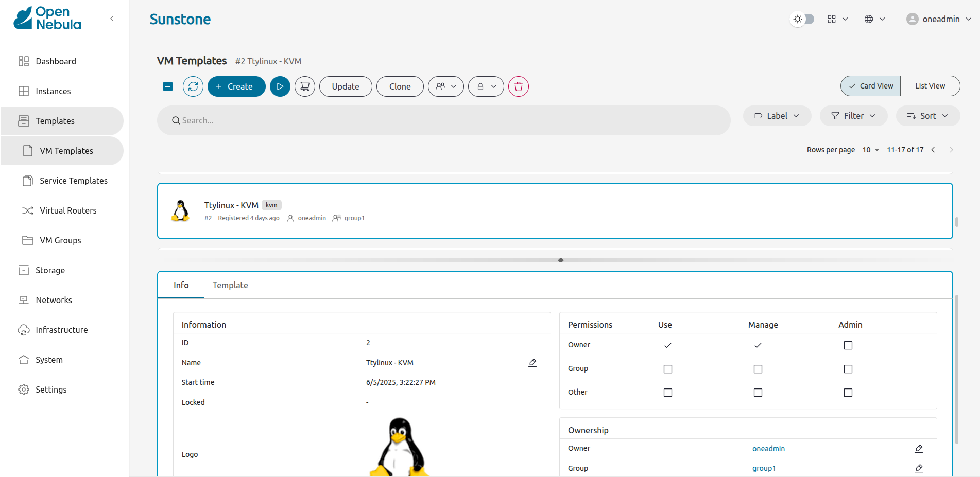Screen dimensions: 980x477
Task: Click the edit pencil next to the template Name
Action: 532,363
